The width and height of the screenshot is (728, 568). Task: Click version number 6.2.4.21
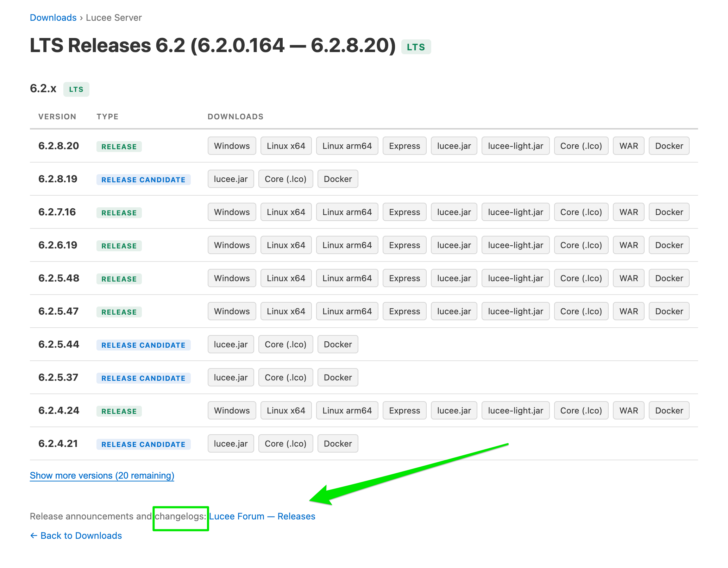58,443
